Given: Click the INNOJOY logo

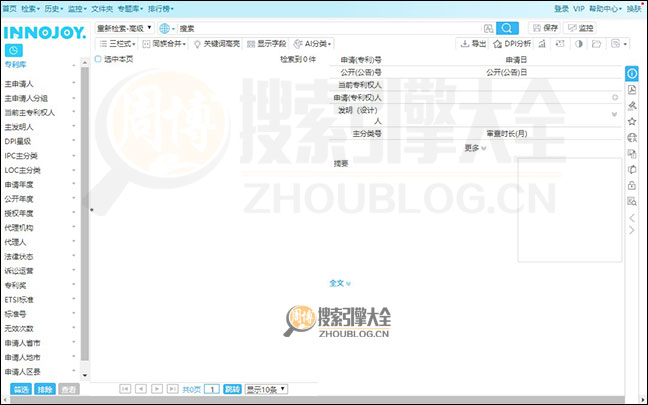Looking at the screenshot, I should click(45, 33).
